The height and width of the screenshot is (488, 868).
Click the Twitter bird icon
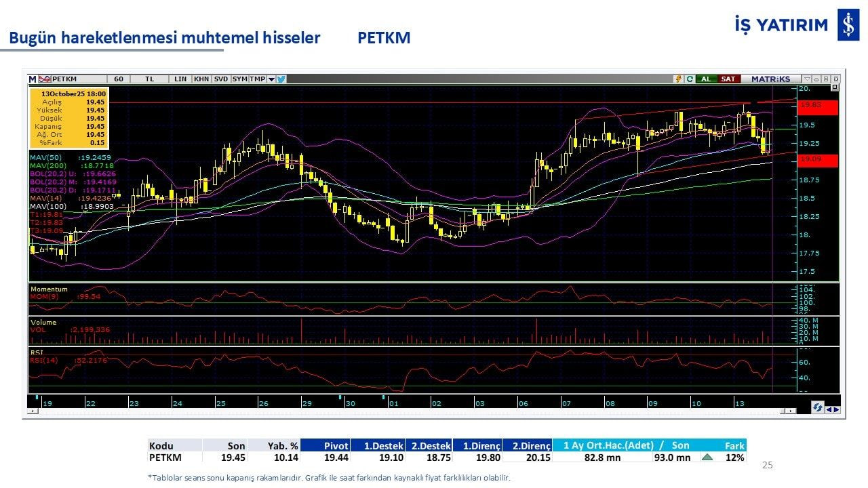pos(281,79)
